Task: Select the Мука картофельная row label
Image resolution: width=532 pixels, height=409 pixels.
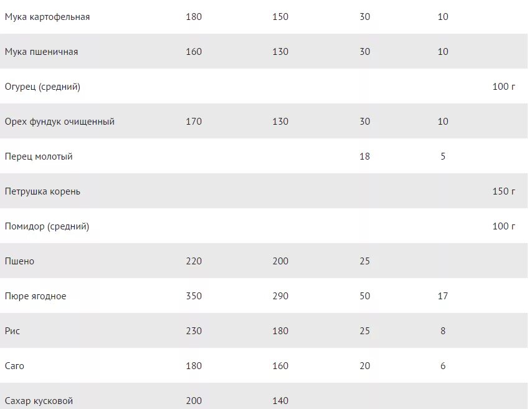Action: point(47,17)
